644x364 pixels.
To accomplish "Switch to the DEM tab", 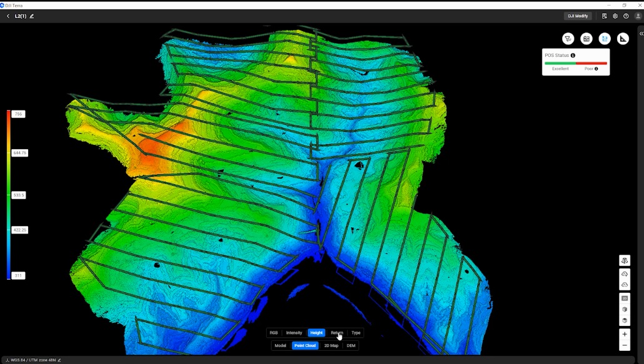I will point(351,345).
